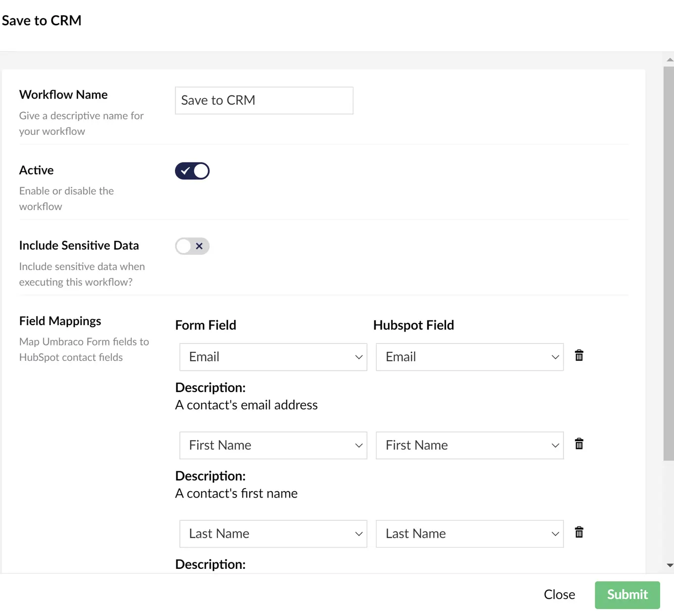Viewport: 674px width, 616px height.
Task: Click the Field Mappings section label
Action: [x=60, y=321]
